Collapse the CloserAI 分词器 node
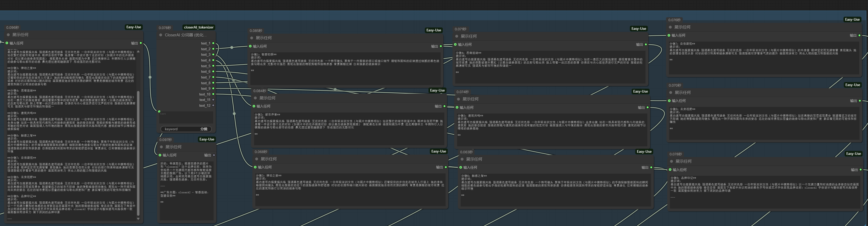The height and width of the screenshot is (226, 868). 161,35
